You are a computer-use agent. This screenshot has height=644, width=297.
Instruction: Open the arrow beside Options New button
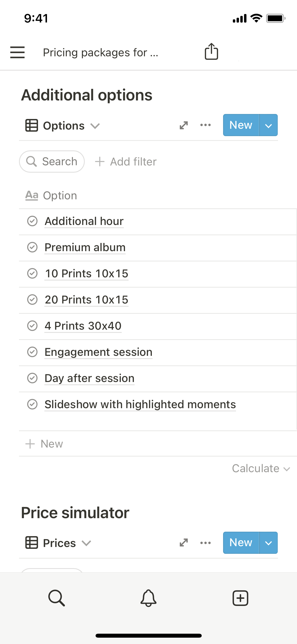(x=268, y=125)
